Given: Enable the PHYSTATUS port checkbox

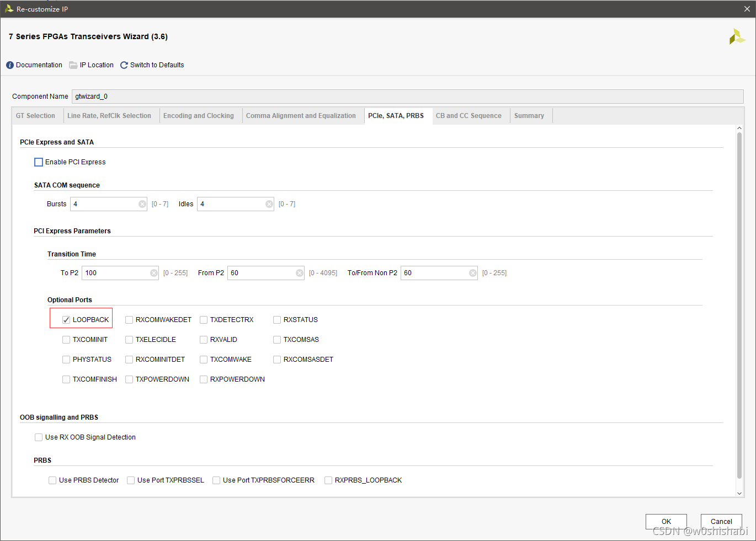Looking at the screenshot, I should (66, 360).
